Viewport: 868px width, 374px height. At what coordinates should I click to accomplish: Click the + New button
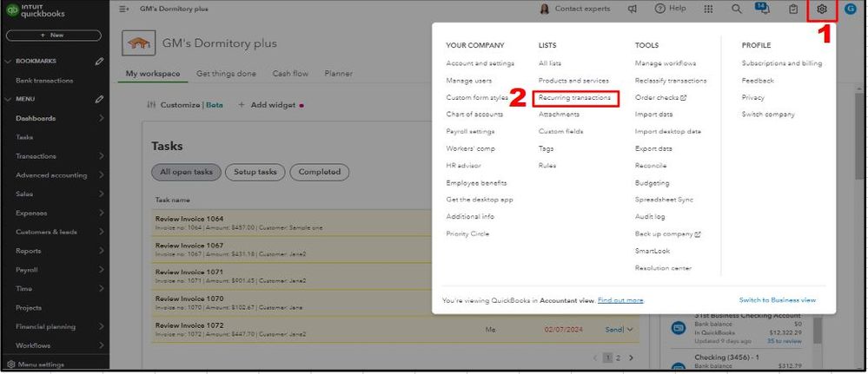tap(54, 36)
